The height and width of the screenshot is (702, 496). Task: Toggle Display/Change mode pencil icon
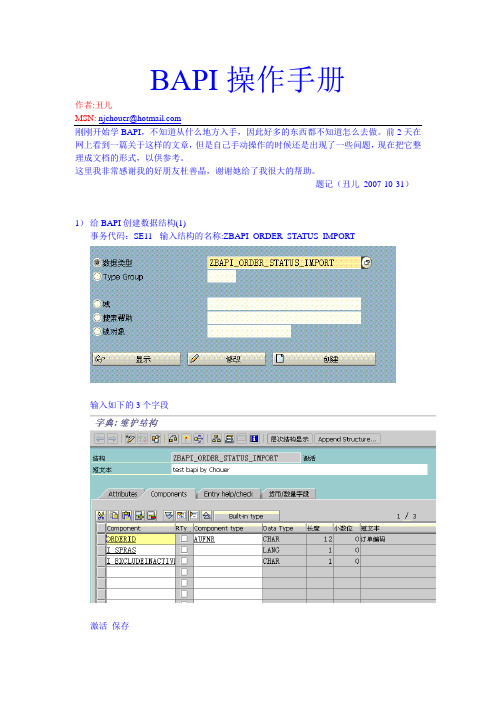[x=130, y=439]
